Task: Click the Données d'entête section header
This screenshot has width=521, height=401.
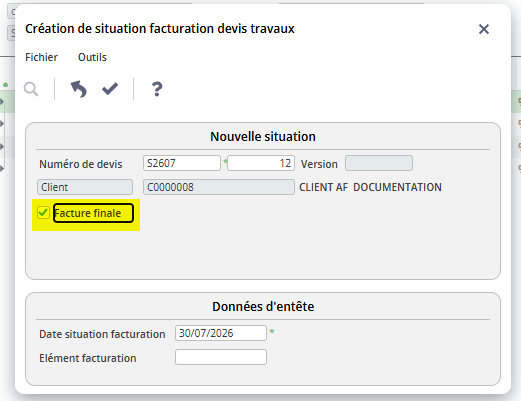Action: tap(263, 307)
